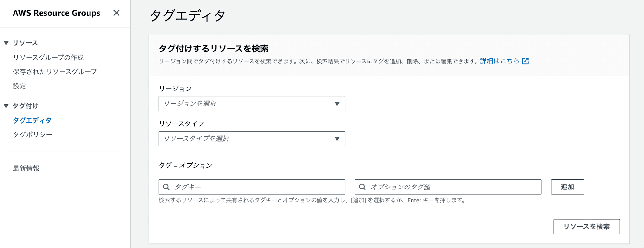Click the リージョン field label
The image size is (644, 248).
point(175,89)
